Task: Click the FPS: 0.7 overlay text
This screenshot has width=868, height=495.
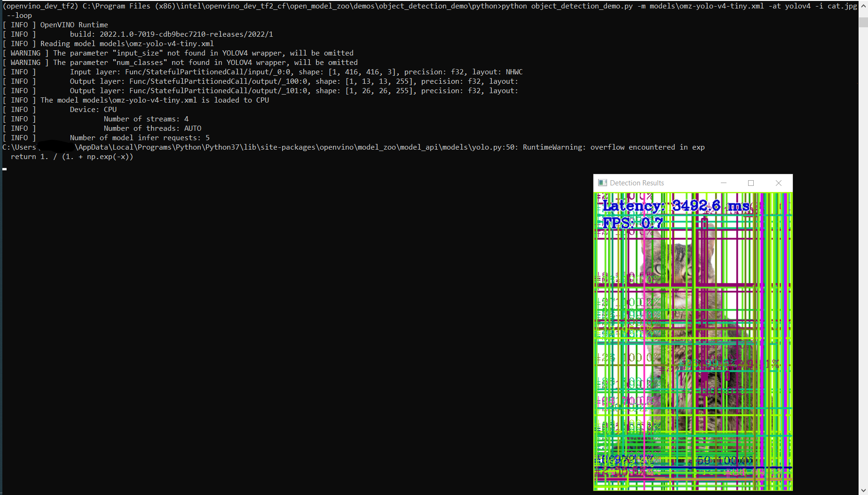Action: [632, 222]
